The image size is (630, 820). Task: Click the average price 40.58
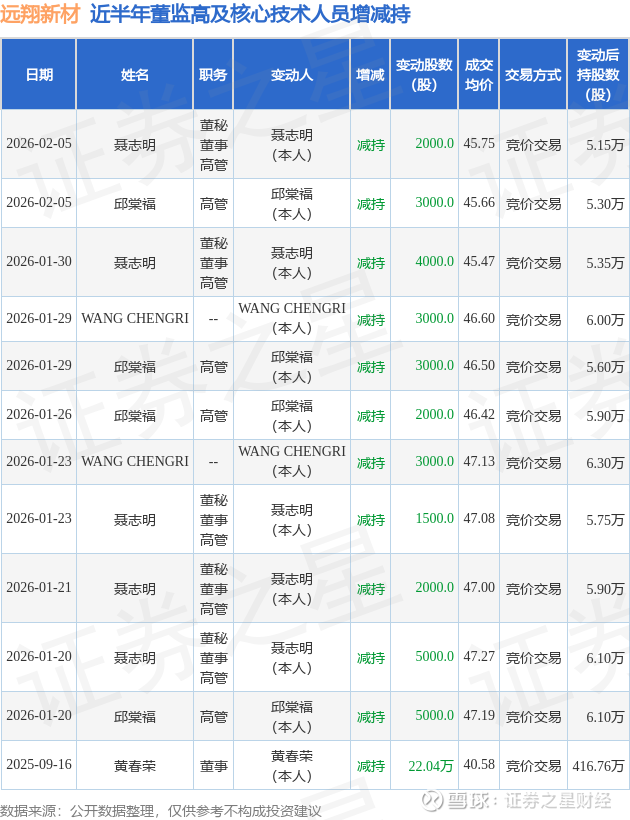(479, 765)
